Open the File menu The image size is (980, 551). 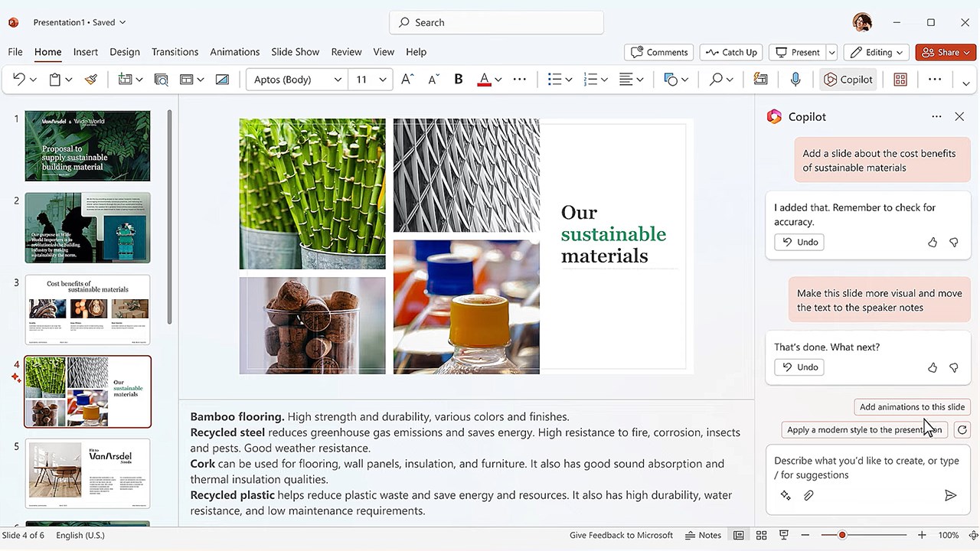[15, 52]
